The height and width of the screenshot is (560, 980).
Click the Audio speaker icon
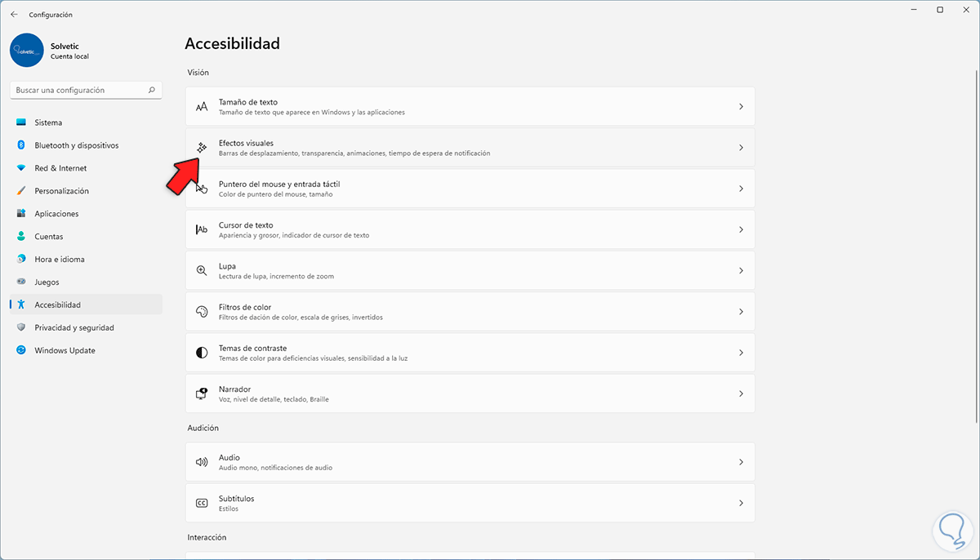click(x=202, y=462)
